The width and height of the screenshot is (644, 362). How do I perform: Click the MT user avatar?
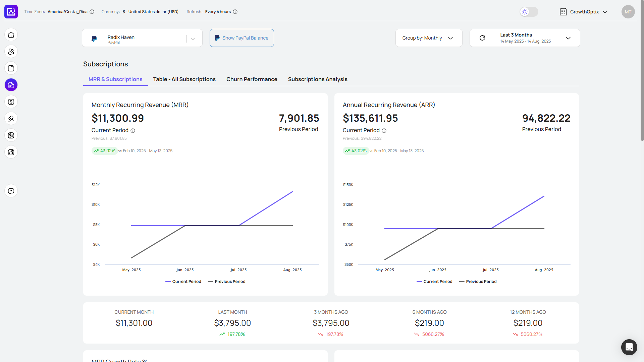[628, 12]
